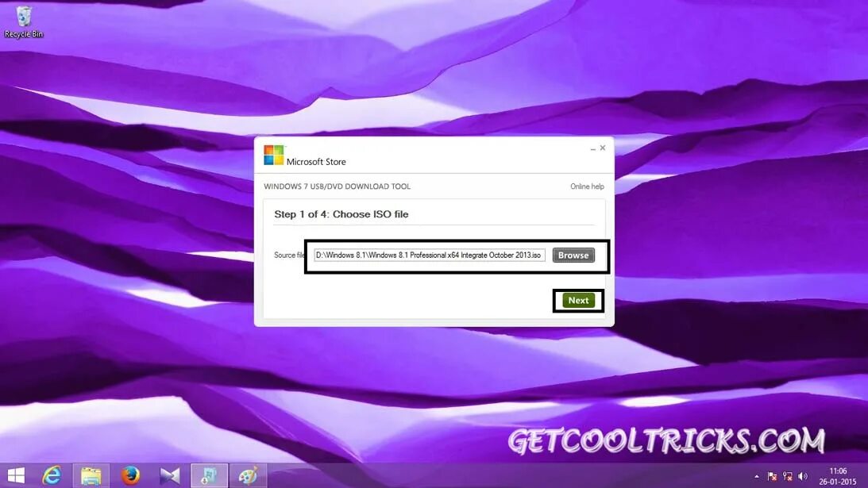
Task: Open Visual Studio taskbar icon
Action: [x=170, y=475]
